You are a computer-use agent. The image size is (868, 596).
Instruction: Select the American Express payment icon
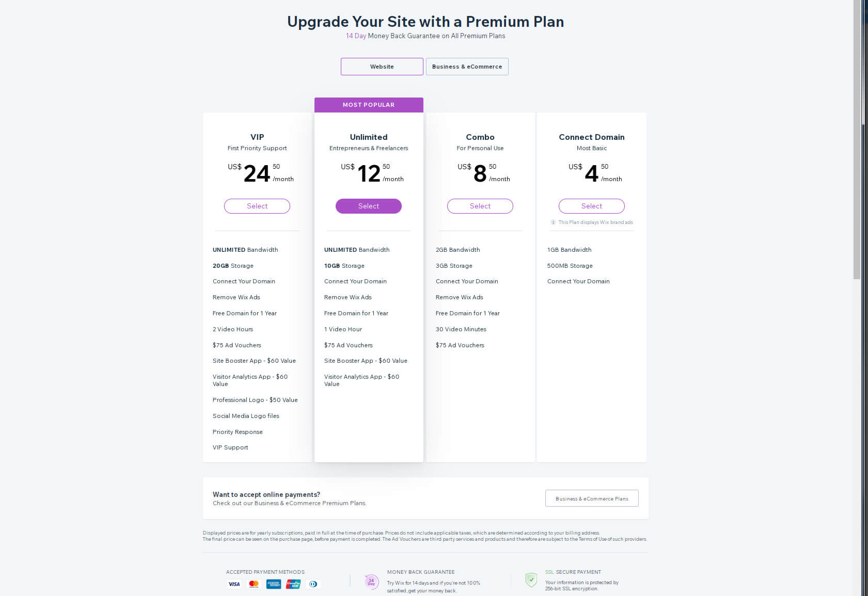pos(273,584)
